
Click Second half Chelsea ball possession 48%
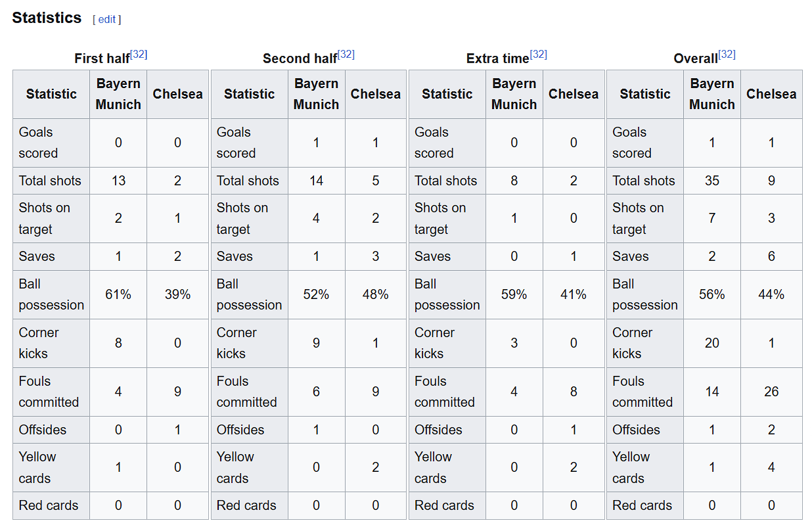click(x=376, y=294)
